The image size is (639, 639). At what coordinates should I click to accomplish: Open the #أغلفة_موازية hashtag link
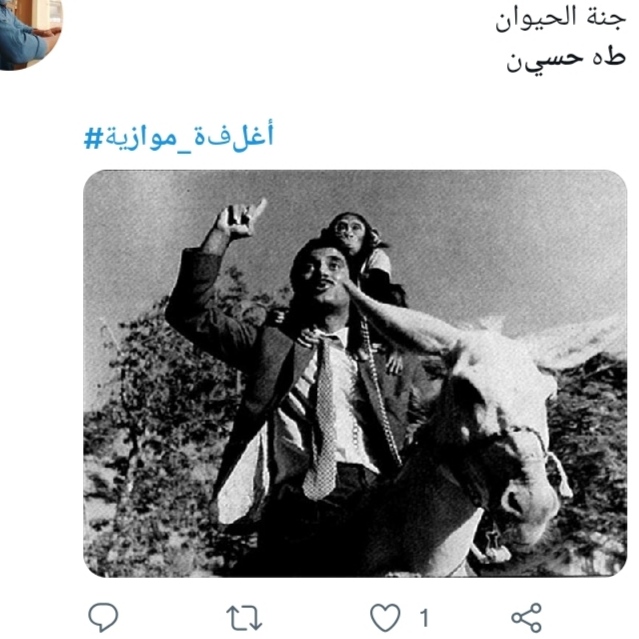178,136
